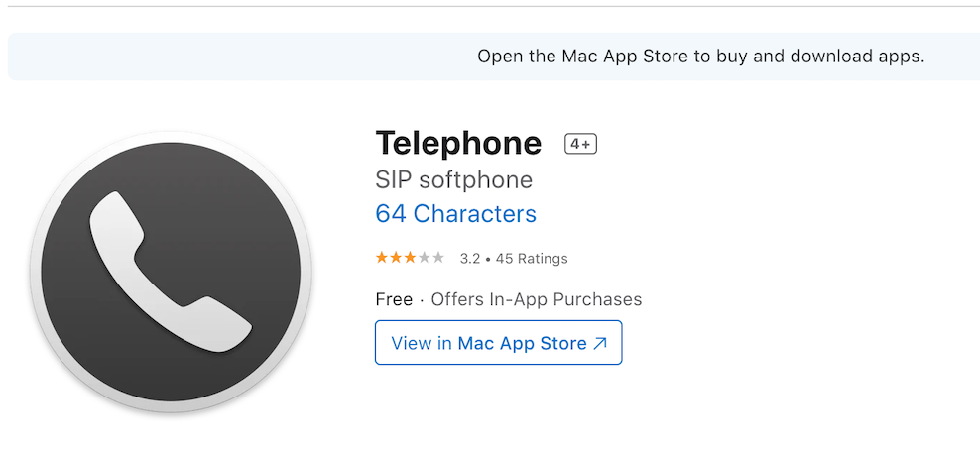This screenshot has width=980, height=454.
Task: Click the 4+ age rating badge
Action: [580, 145]
